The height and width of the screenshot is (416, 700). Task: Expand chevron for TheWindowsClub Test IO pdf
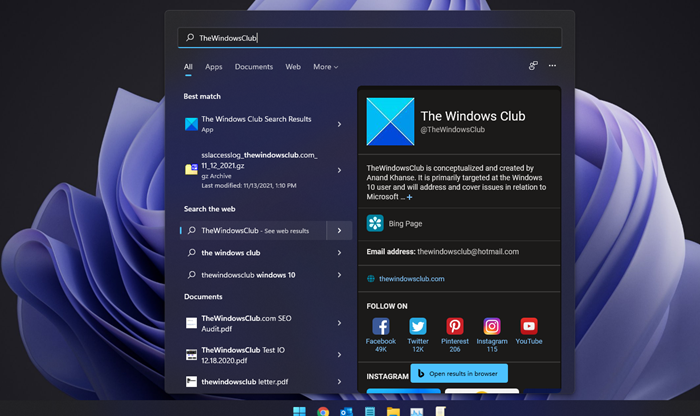coord(339,355)
